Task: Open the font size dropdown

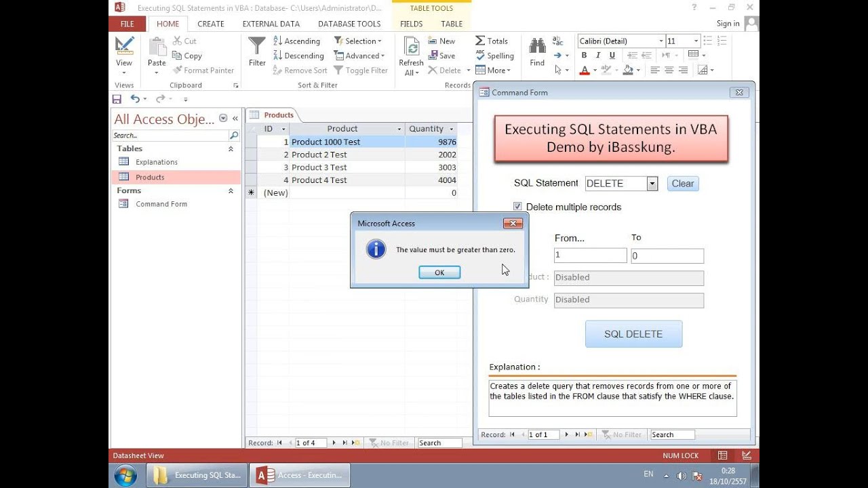Action: click(696, 41)
